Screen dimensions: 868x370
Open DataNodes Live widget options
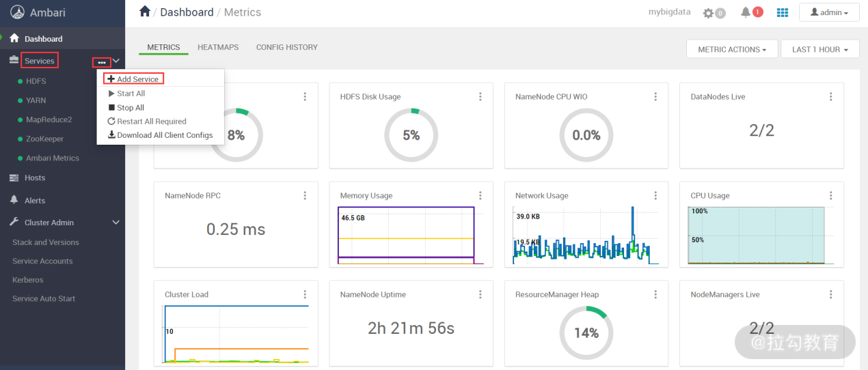tap(830, 97)
